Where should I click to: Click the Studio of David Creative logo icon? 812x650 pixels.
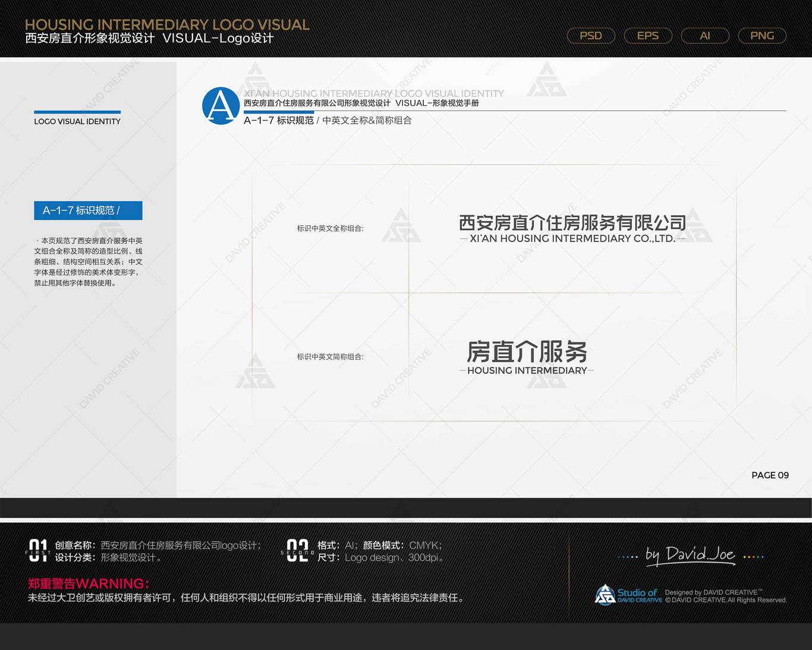point(628,595)
